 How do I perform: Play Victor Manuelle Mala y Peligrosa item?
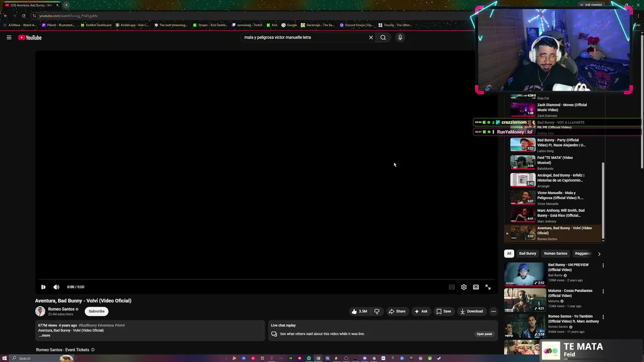[x=552, y=198]
